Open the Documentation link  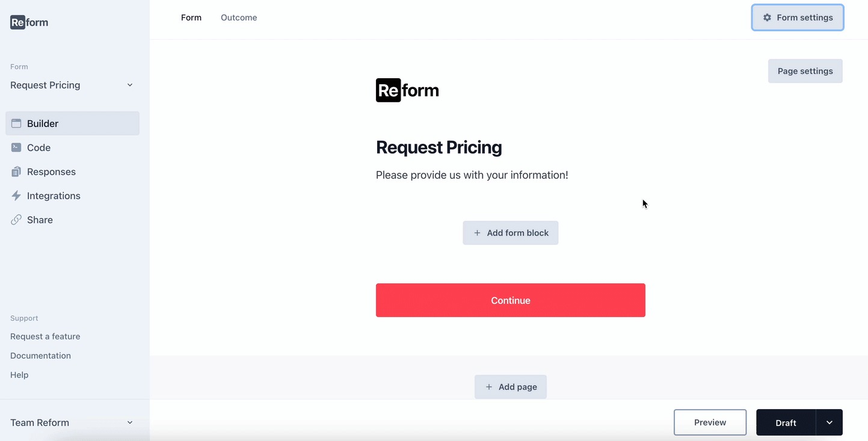click(40, 356)
